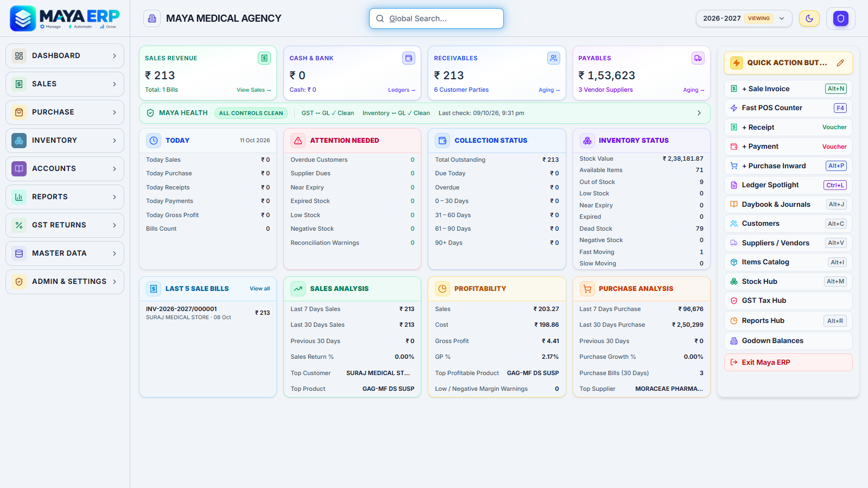Open Items Catalog quick action
Viewport: 868px width, 488px height.
pyautogui.click(x=788, y=262)
